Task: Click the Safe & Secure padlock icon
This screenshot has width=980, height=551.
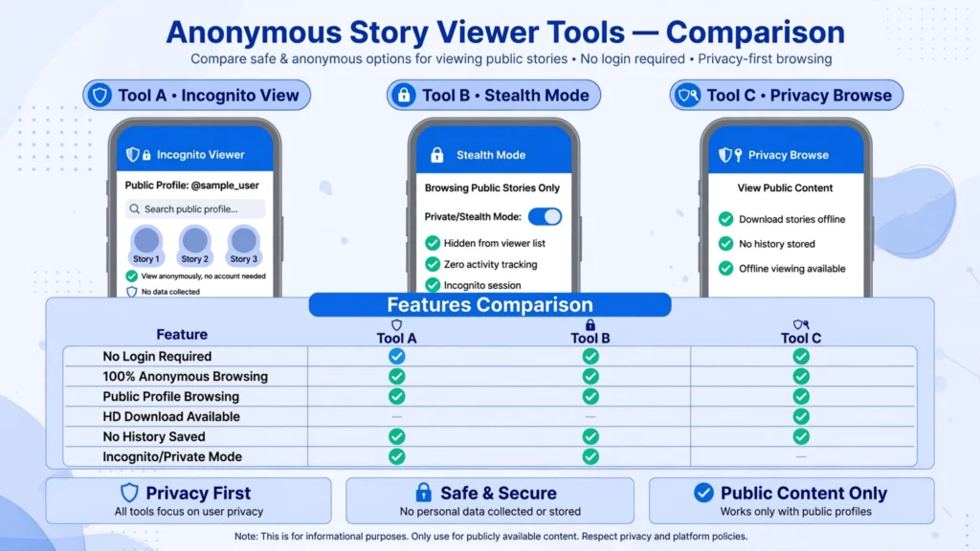Action: pyautogui.click(x=423, y=493)
